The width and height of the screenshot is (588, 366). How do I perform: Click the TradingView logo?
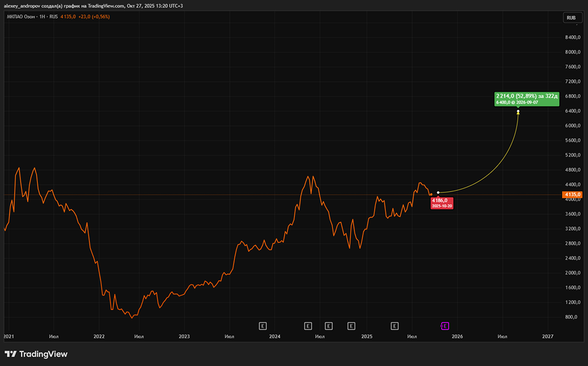(x=36, y=354)
